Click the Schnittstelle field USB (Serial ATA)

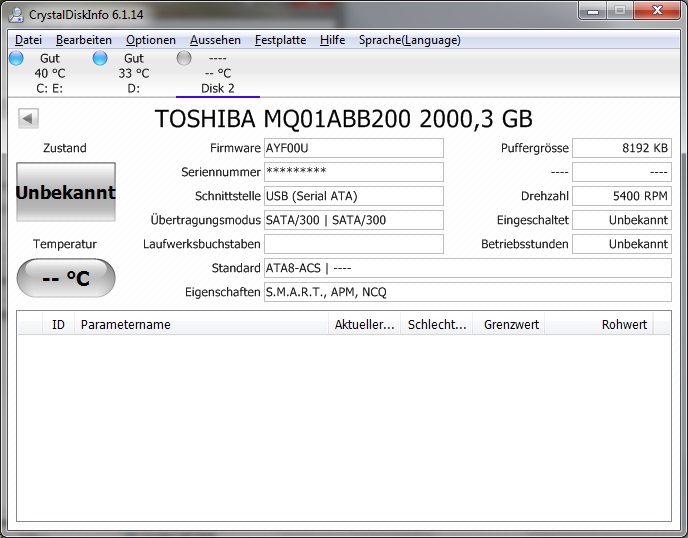[354, 196]
